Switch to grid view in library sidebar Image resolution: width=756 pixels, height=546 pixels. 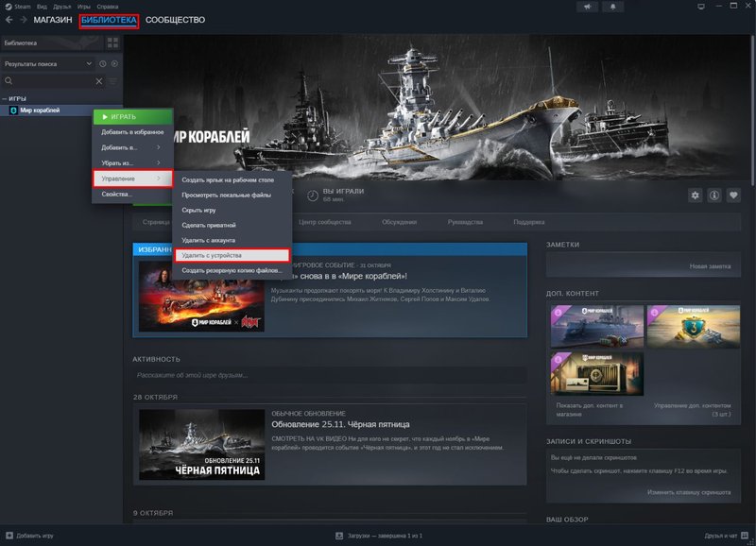pyautogui.click(x=112, y=43)
